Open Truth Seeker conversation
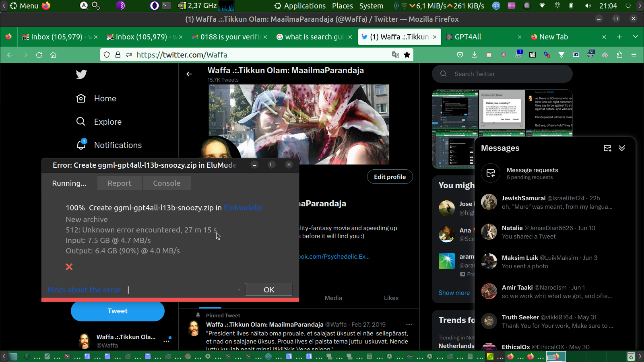The image size is (644, 362). pyautogui.click(x=555, y=321)
